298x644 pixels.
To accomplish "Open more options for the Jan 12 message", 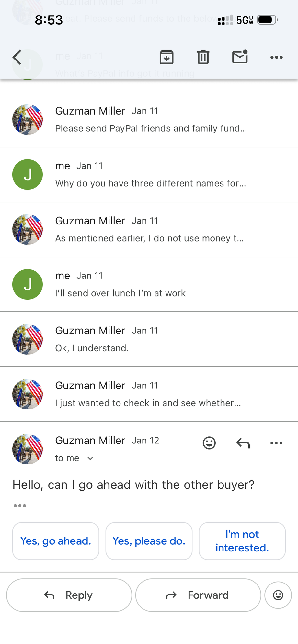I will click(x=276, y=443).
